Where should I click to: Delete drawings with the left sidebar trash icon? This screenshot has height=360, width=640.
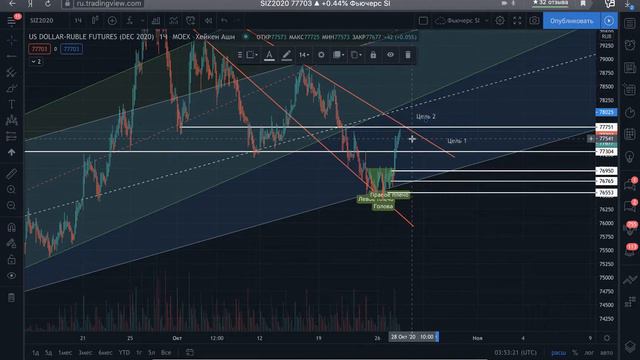tap(11, 298)
